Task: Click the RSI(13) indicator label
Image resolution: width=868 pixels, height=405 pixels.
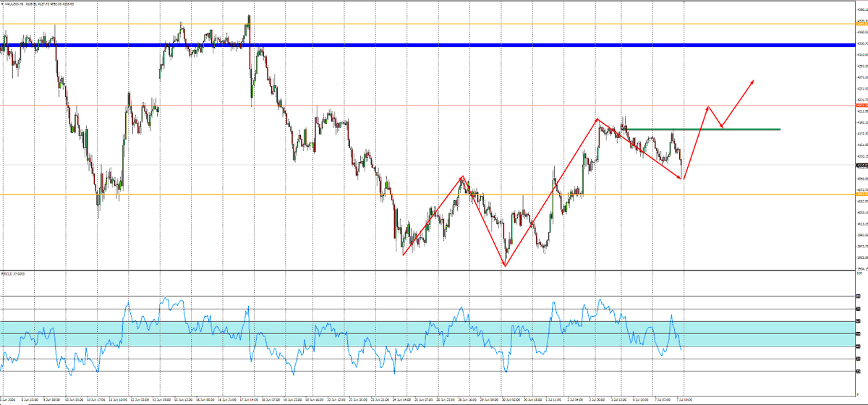Action: coord(7,274)
